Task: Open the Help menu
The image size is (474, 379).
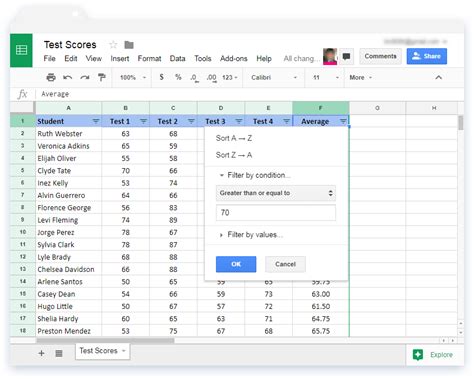Action: point(264,59)
